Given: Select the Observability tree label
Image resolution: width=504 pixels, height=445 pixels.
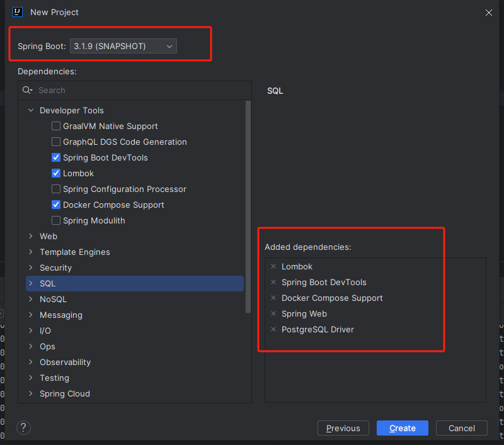Looking at the screenshot, I should tap(66, 362).
